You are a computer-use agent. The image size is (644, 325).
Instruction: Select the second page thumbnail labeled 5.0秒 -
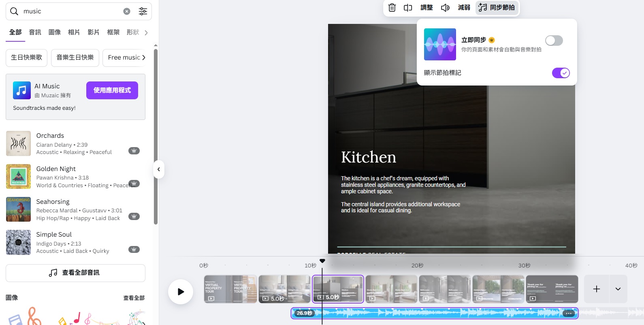coord(284,289)
